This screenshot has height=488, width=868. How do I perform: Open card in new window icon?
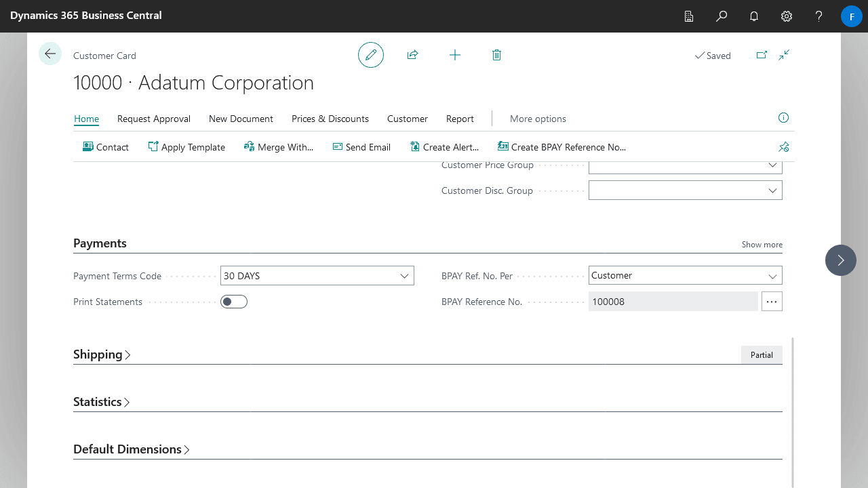762,55
